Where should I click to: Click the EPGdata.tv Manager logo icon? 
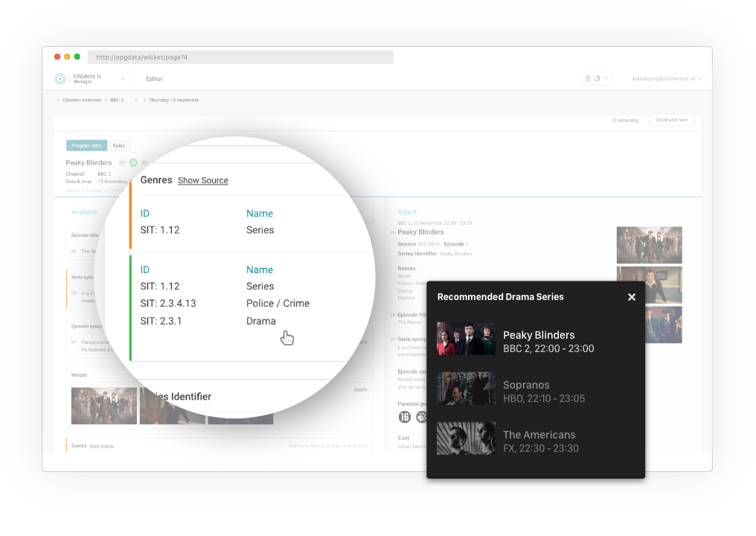(x=60, y=79)
